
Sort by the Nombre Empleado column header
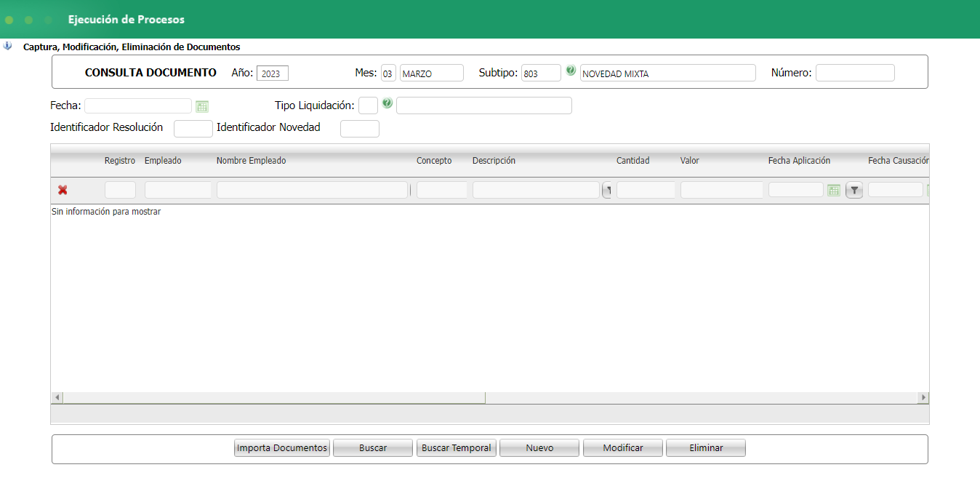pos(252,161)
